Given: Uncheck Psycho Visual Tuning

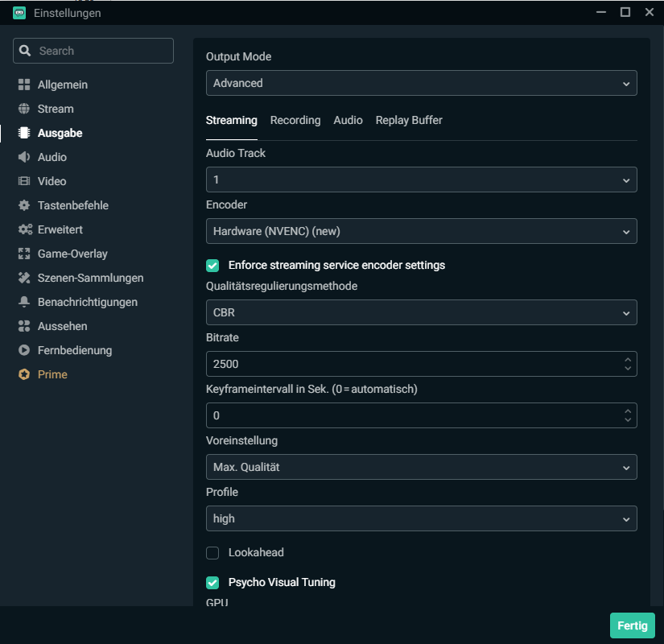Looking at the screenshot, I should [212, 582].
